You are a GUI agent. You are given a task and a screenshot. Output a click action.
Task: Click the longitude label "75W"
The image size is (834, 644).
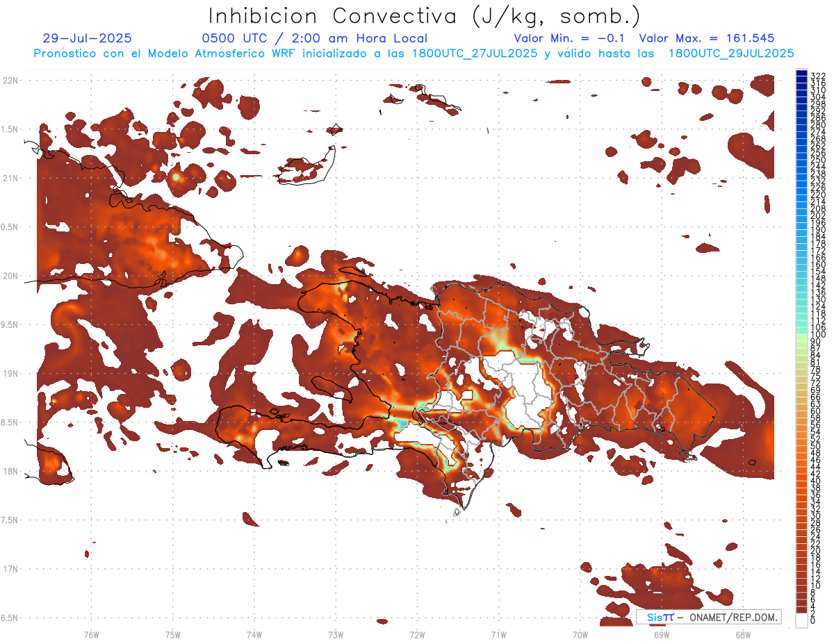click(x=173, y=634)
